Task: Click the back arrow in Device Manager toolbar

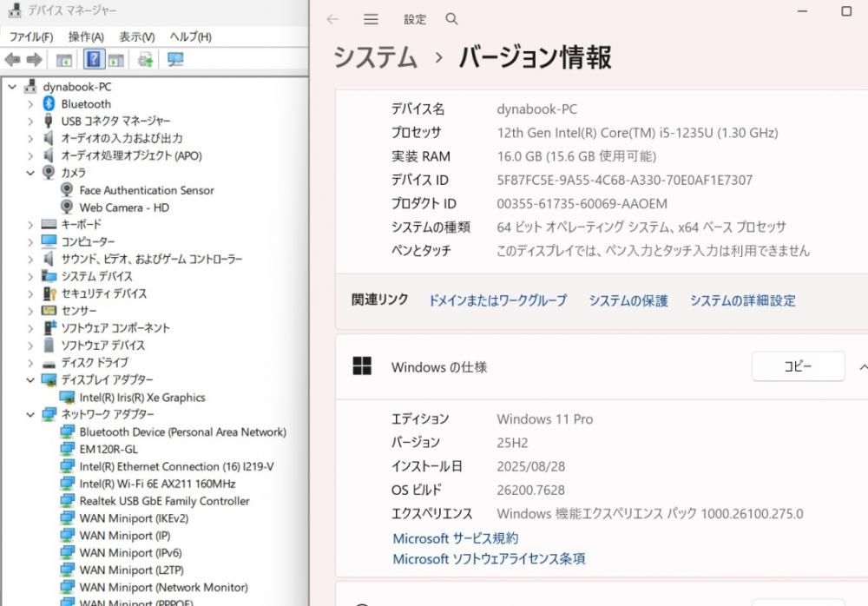Action: click(12, 60)
